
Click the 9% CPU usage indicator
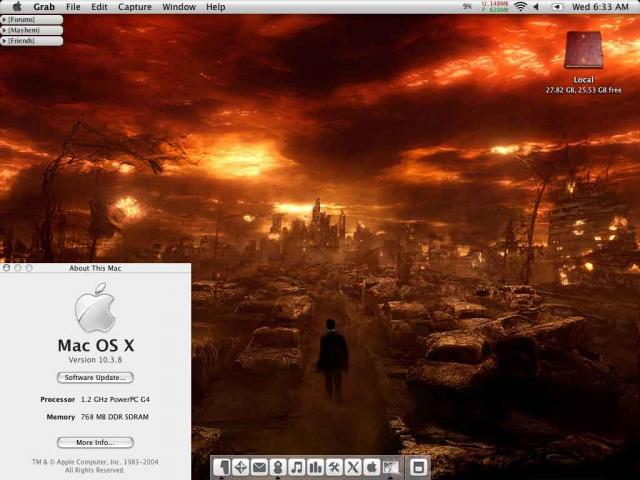click(x=467, y=7)
